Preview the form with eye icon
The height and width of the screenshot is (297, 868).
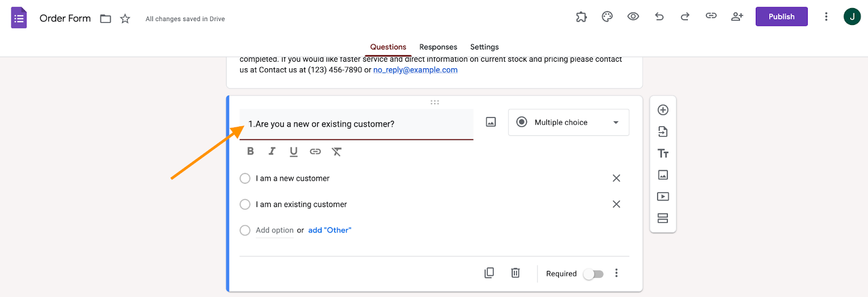[633, 17]
